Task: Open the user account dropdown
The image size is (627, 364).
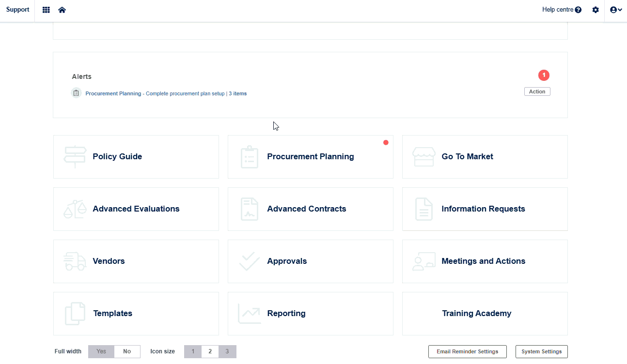Action: [x=616, y=10]
